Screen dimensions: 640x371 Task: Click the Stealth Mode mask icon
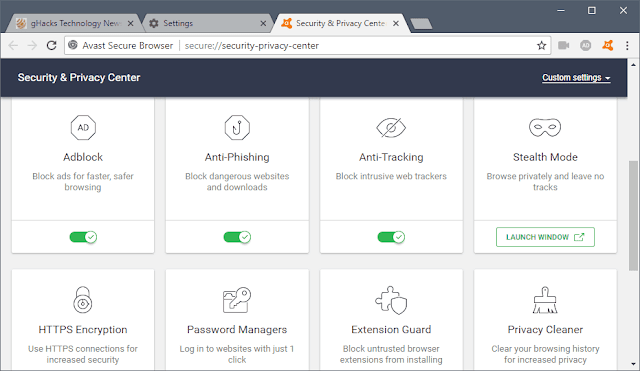(x=545, y=128)
